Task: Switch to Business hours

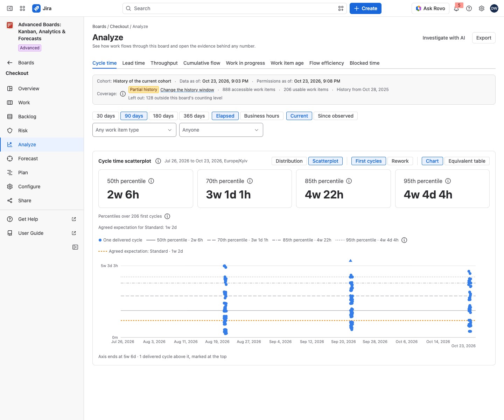Action: 262,116
